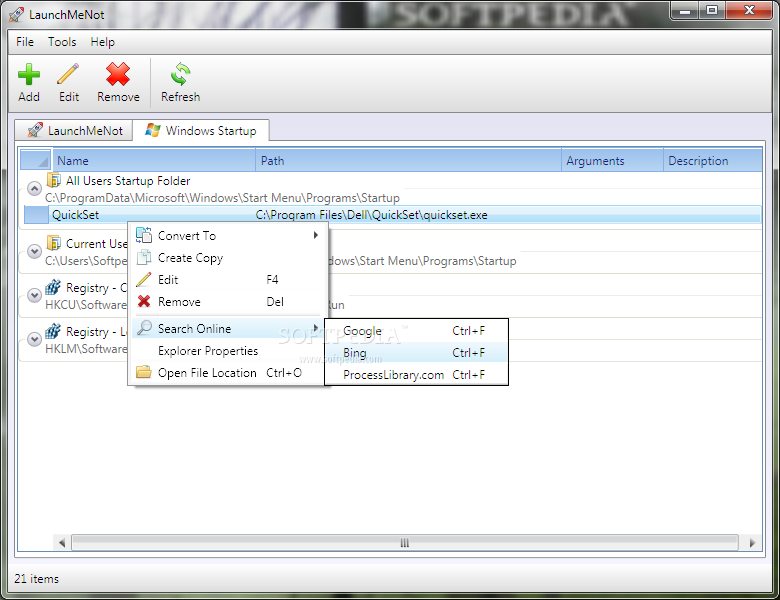Click the All Users Startup Folder icon
780x600 pixels.
pyautogui.click(x=53, y=180)
